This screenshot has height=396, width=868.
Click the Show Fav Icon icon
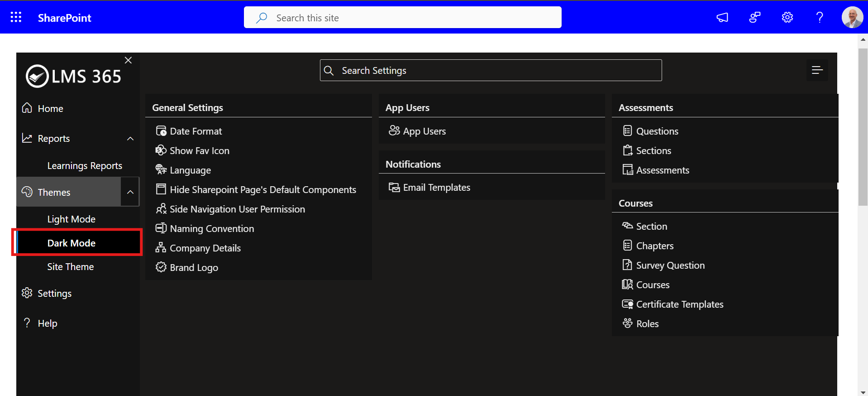coord(161,150)
